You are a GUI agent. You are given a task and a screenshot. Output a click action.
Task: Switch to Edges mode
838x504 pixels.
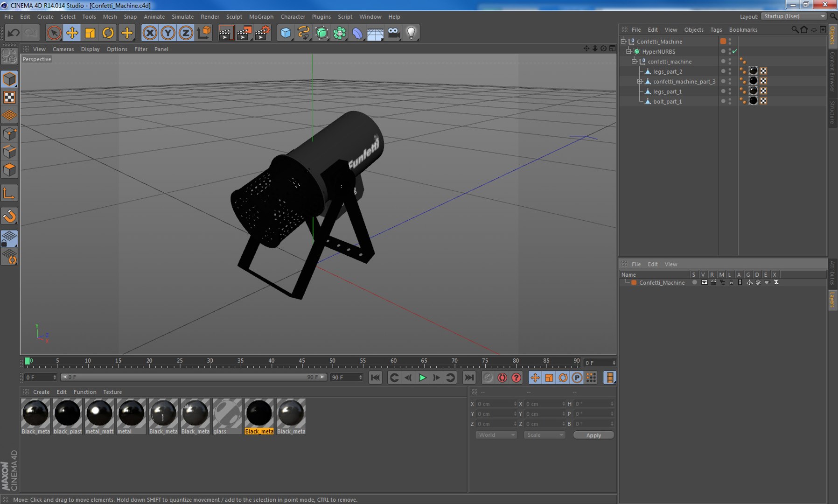click(9, 152)
